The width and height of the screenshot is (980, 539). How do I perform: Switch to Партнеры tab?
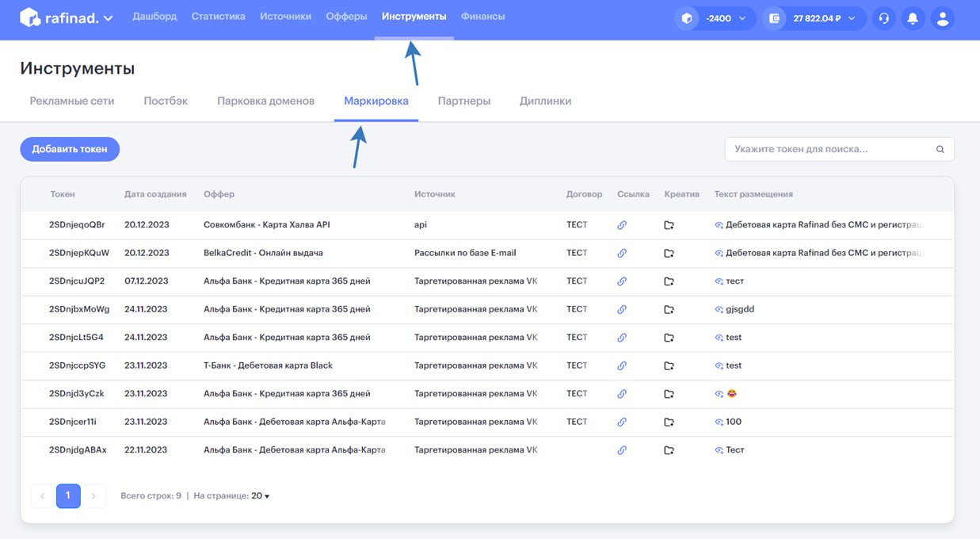click(x=464, y=101)
